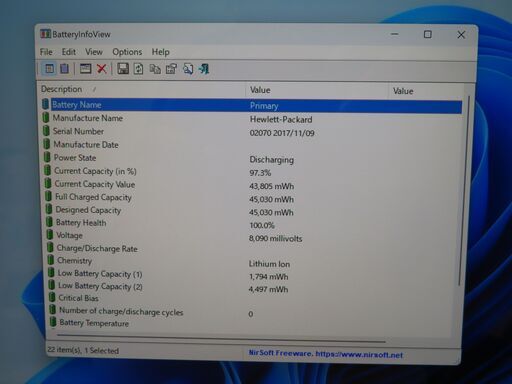Select the Voltage row label
Screen dimensions: 512x384
tap(69, 235)
